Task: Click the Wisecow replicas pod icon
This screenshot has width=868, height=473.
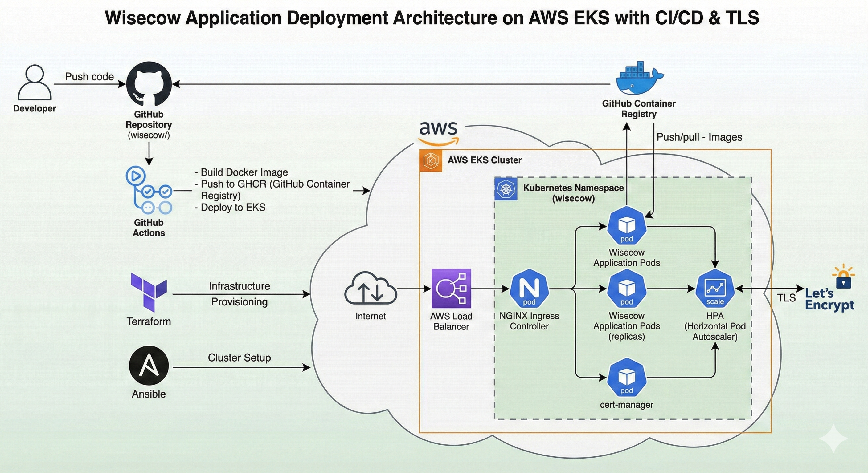Action: [x=626, y=289]
